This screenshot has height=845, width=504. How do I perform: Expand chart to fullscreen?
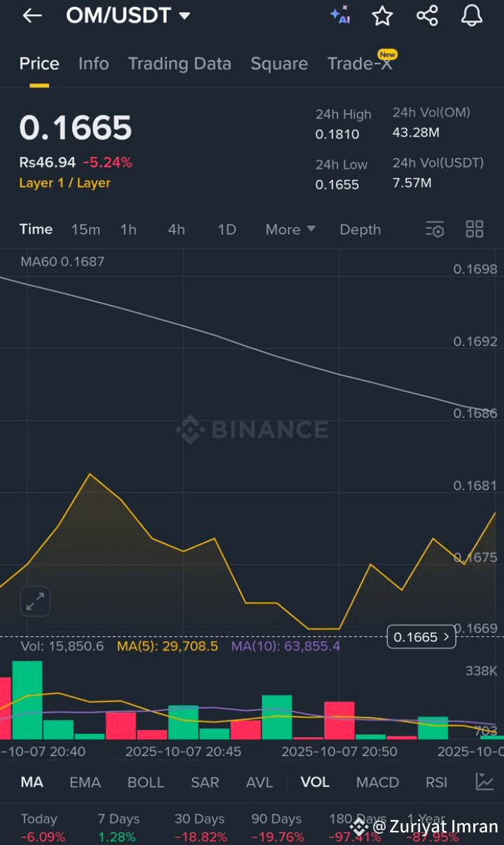tap(35, 601)
